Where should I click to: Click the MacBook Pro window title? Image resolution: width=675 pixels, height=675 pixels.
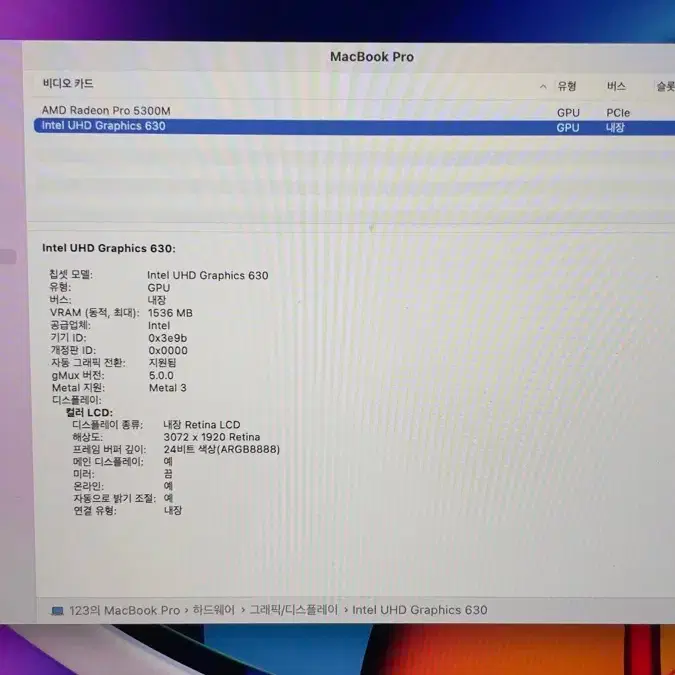pos(372,57)
